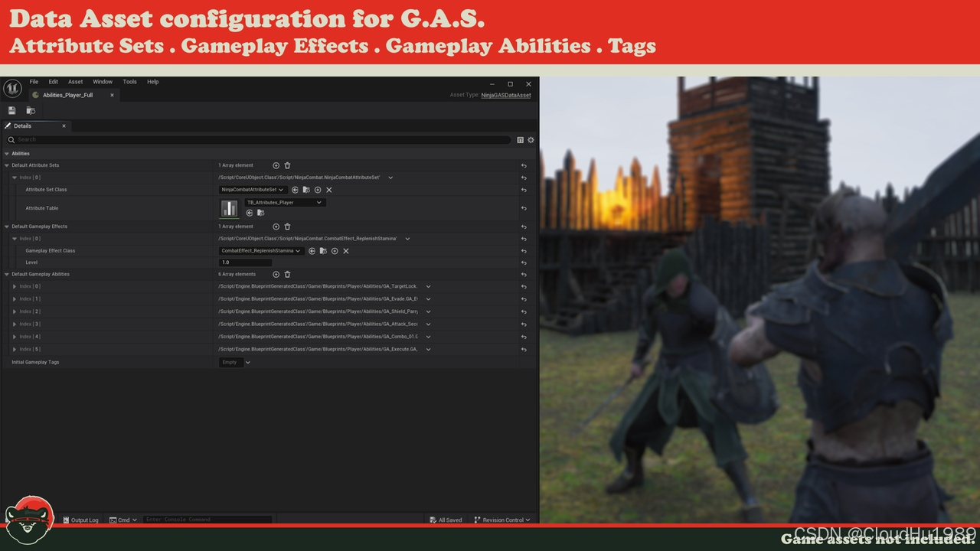Add element to Default Gameplay Abilities array
The image size is (980, 551).
click(276, 274)
